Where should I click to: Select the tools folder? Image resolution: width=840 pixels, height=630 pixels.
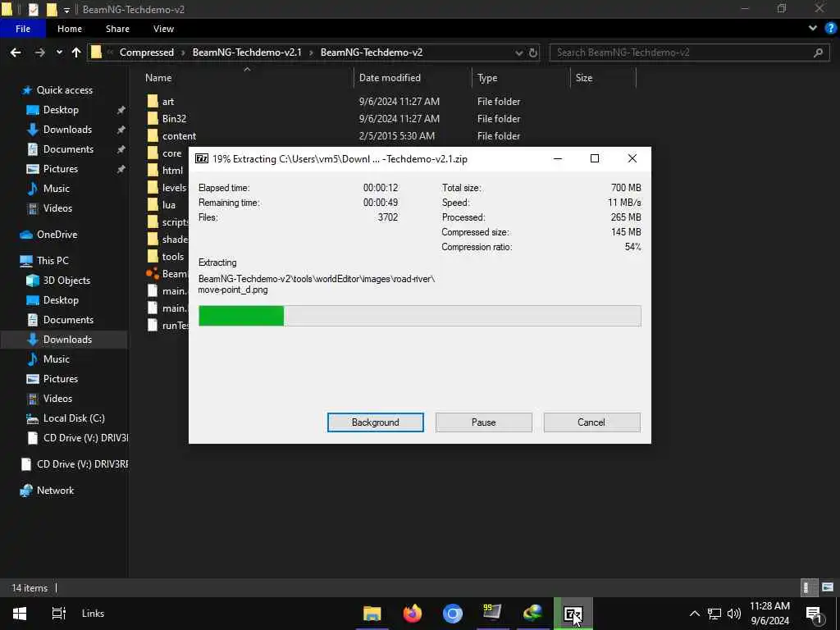[172, 257]
